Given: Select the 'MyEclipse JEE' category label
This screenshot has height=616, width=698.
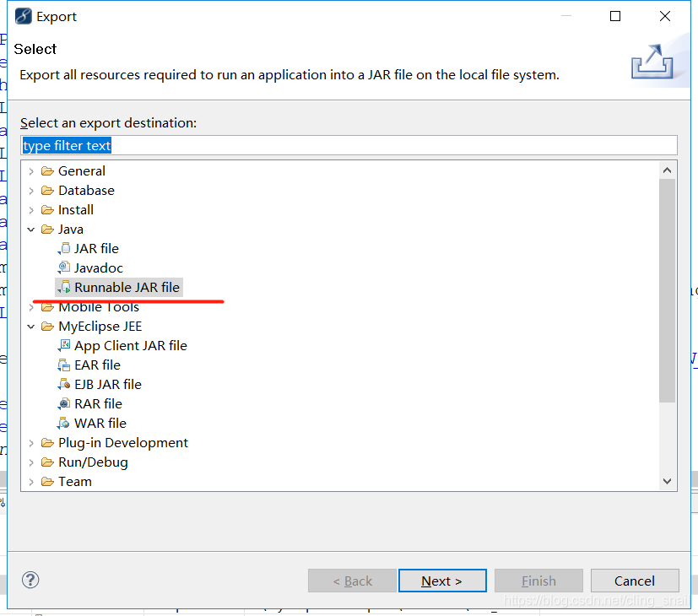Looking at the screenshot, I should pyautogui.click(x=100, y=327).
